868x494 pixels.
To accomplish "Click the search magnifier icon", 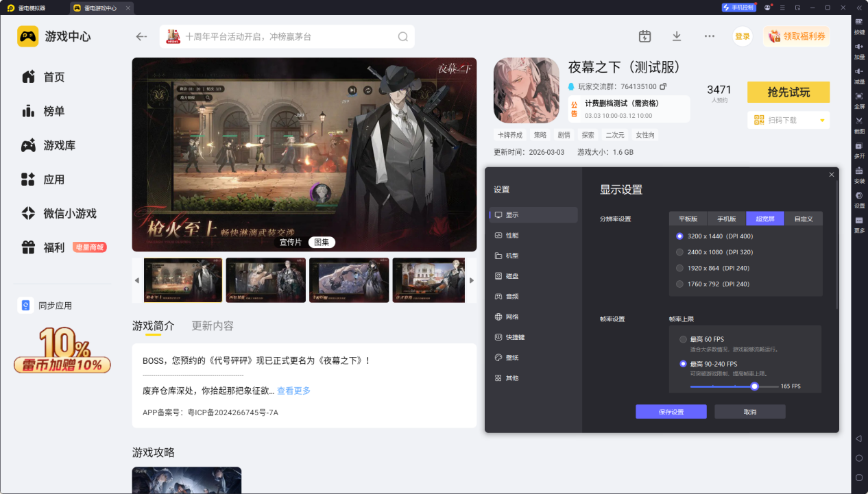I will (x=403, y=36).
